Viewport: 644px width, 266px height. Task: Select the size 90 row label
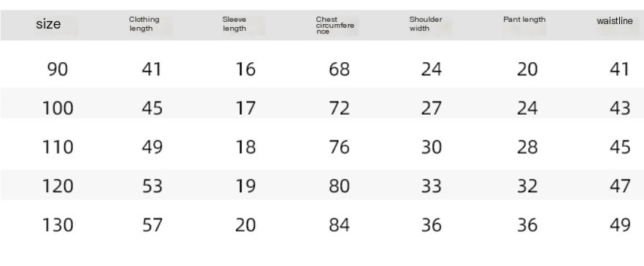58,69
